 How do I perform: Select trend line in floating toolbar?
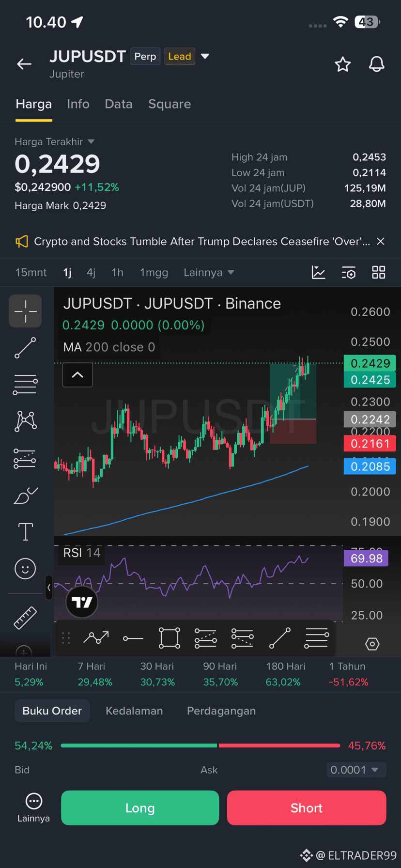click(x=280, y=638)
